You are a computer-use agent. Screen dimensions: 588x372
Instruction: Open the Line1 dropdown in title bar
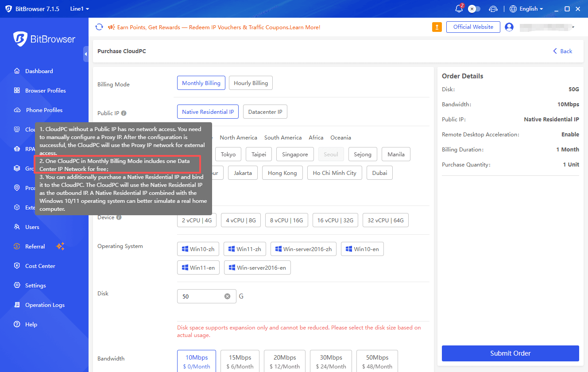coord(79,9)
